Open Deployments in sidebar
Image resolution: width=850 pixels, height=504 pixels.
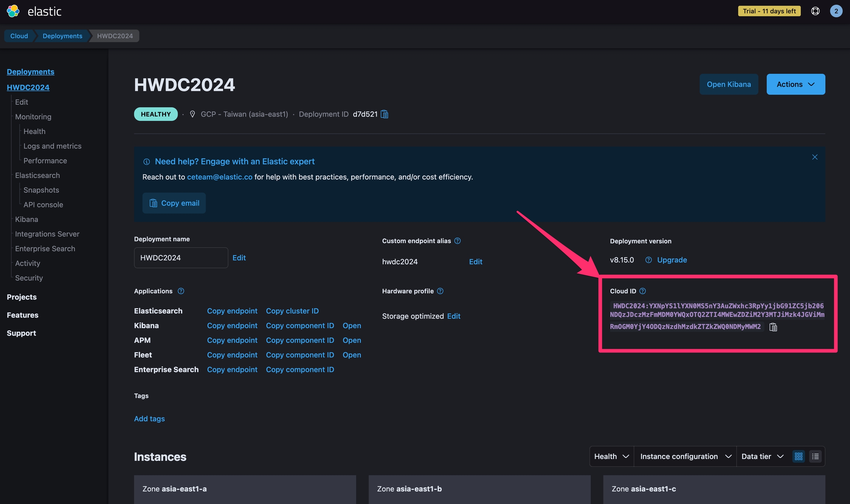[x=31, y=72]
